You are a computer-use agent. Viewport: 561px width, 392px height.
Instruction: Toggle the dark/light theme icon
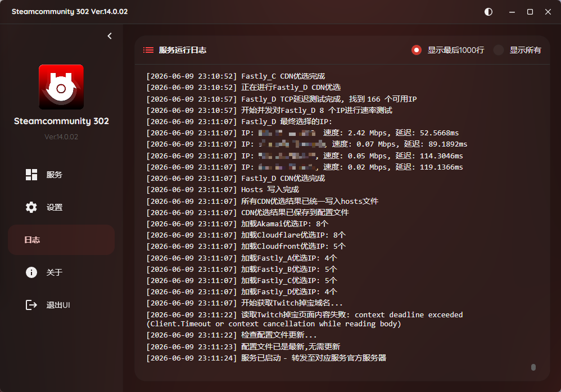488,12
